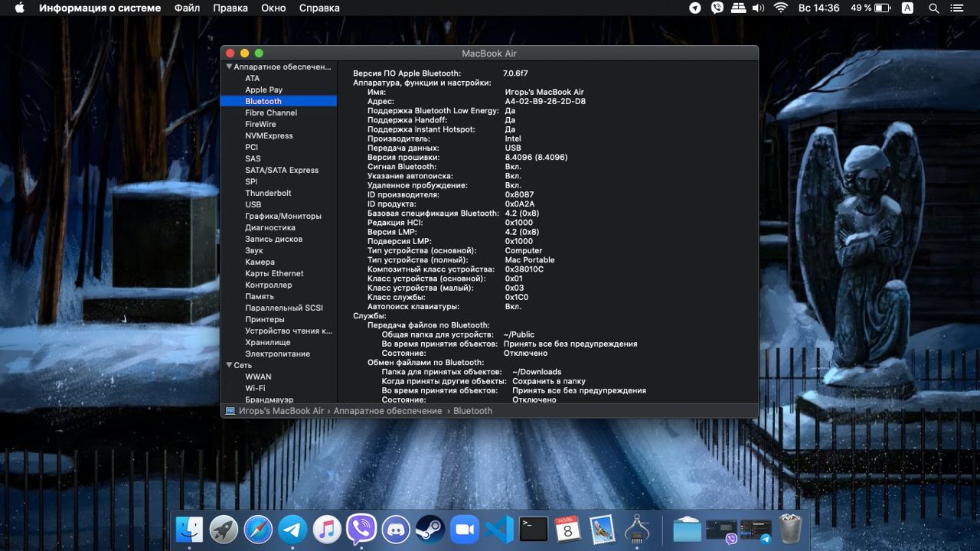Select NVMExpress in the sidebar

click(269, 135)
